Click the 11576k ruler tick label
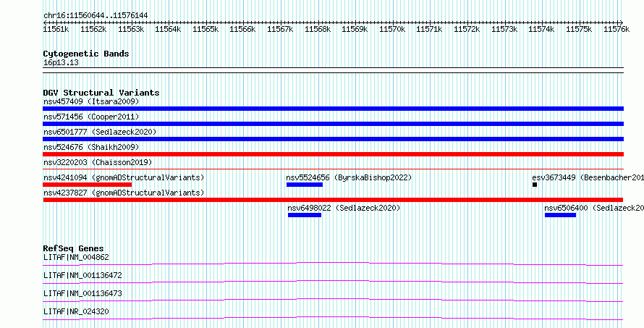 [x=617, y=29]
